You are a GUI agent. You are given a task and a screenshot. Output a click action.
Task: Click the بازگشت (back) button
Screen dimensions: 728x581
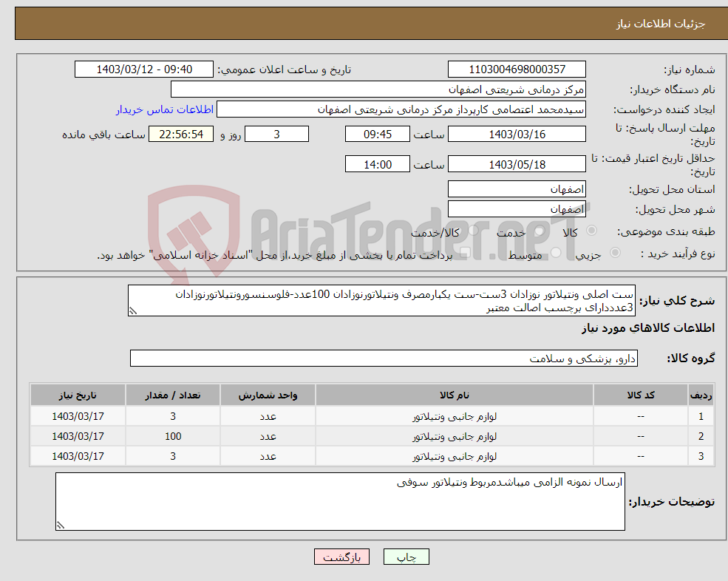tap(341, 557)
